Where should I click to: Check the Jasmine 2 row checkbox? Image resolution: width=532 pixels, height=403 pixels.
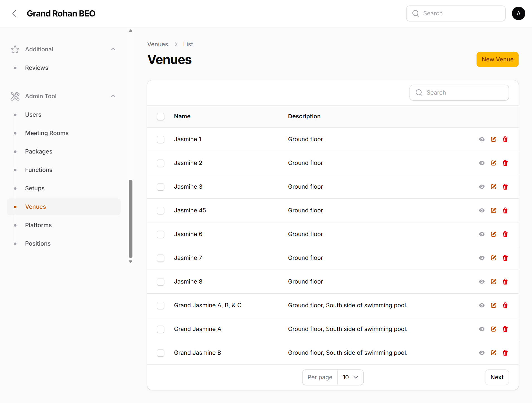coord(161,163)
